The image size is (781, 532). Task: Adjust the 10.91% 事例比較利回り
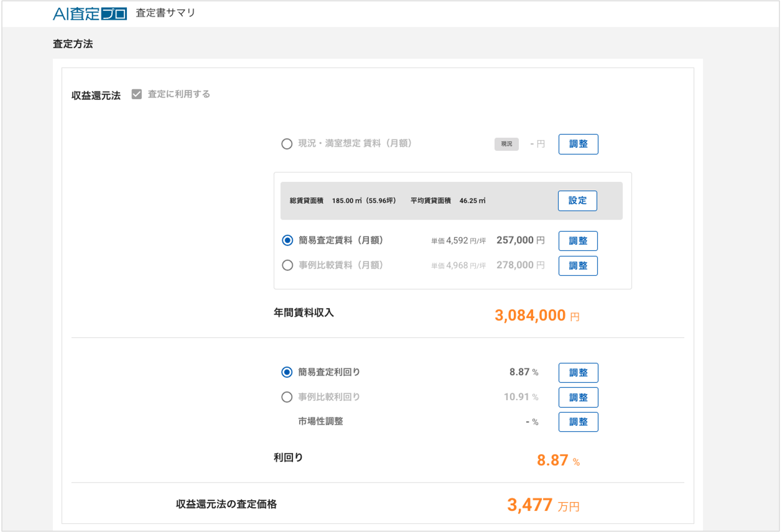coord(578,397)
